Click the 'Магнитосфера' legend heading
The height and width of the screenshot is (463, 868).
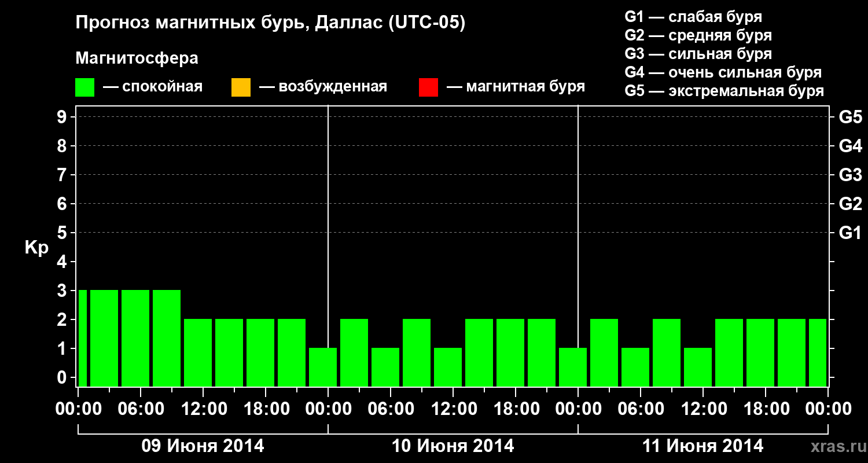(137, 58)
